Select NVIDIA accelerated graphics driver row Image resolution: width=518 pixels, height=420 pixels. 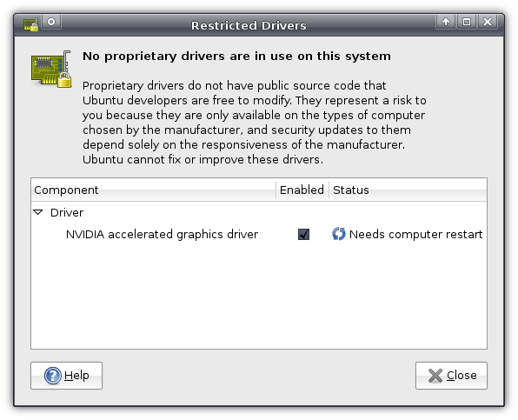coord(259,234)
